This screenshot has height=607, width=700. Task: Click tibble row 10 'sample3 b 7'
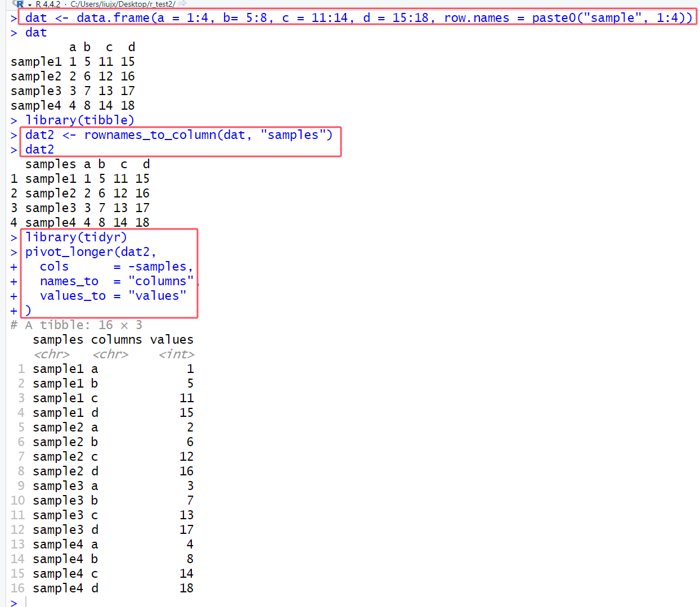point(102,501)
